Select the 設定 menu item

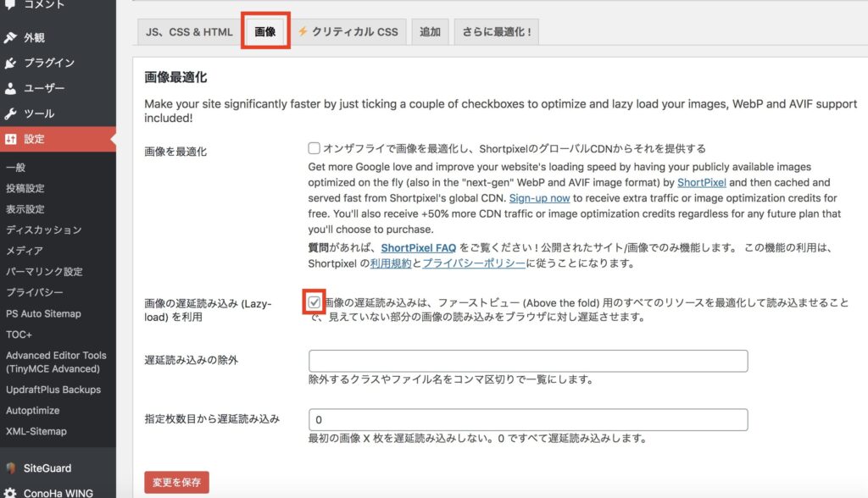tap(58, 139)
